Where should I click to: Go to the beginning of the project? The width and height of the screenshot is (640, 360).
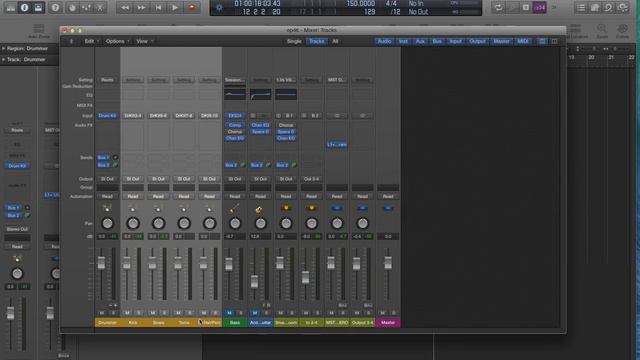(158, 7)
